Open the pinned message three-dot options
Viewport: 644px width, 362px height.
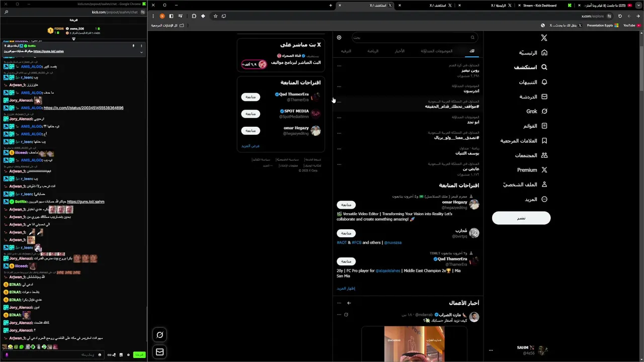(x=141, y=46)
